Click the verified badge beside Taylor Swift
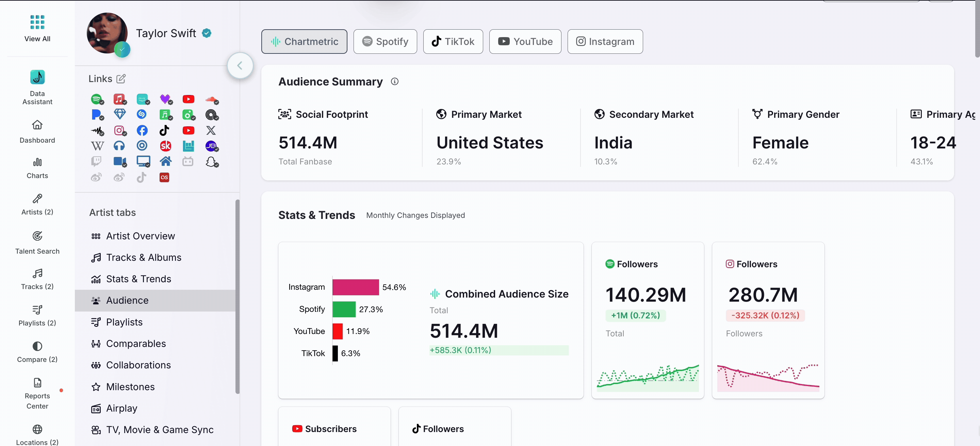 click(207, 33)
